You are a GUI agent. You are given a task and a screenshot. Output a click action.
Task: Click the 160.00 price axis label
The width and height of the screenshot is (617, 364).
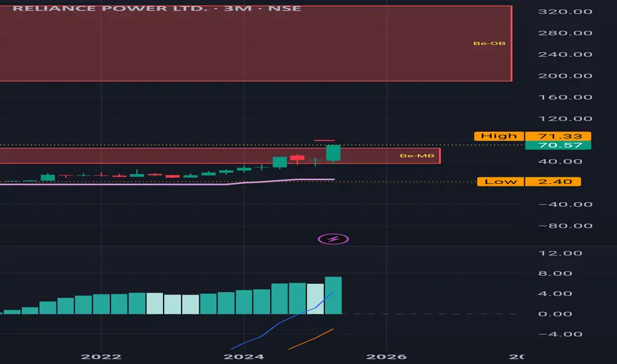click(565, 97)
